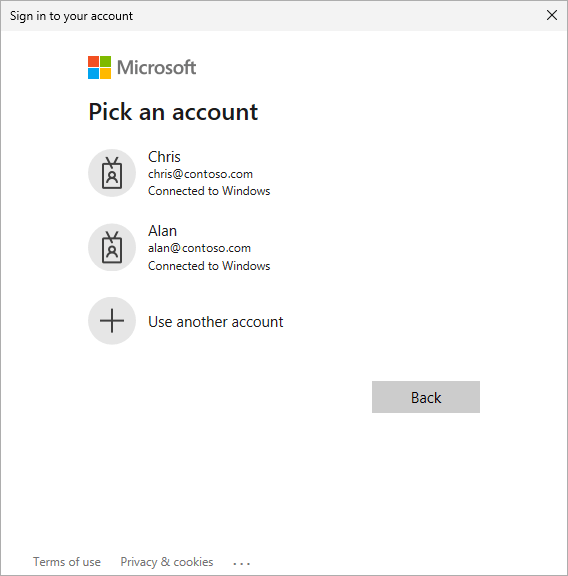
Task: Click 'Connected to Windows' under Chris
Action: 209,191
